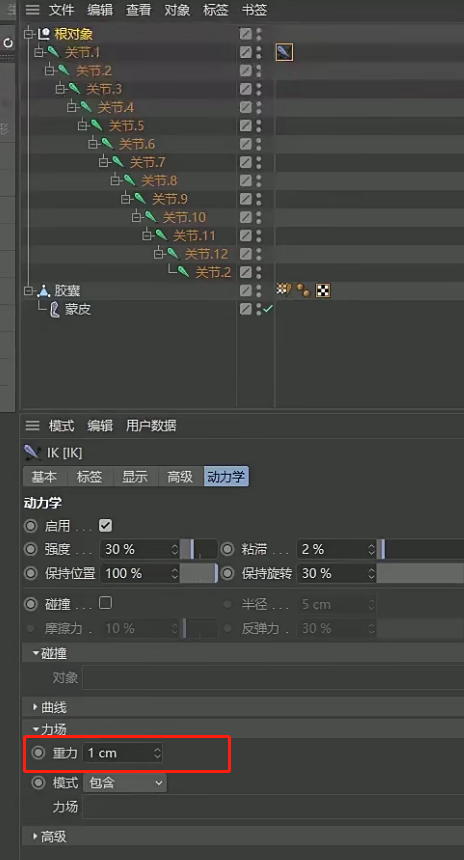Select the first tag on 胶囊 row
This screenshot has width=464, height=860.
(284, 290)
